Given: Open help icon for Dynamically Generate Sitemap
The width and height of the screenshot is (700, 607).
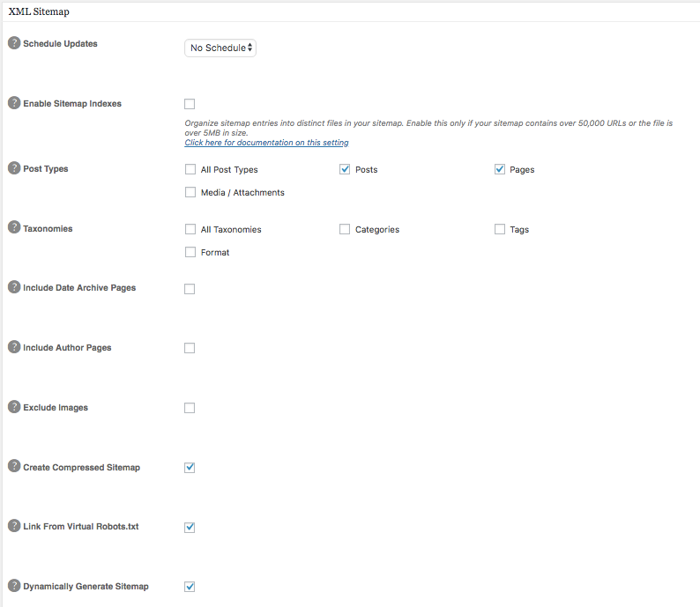Looking at the screenshot, I should pos(14,586).
